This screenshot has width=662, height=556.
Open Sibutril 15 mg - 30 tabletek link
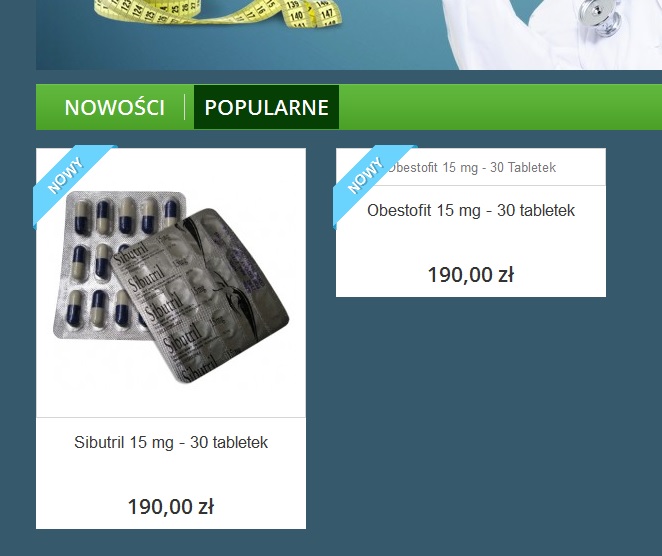[x=171, y=442]
